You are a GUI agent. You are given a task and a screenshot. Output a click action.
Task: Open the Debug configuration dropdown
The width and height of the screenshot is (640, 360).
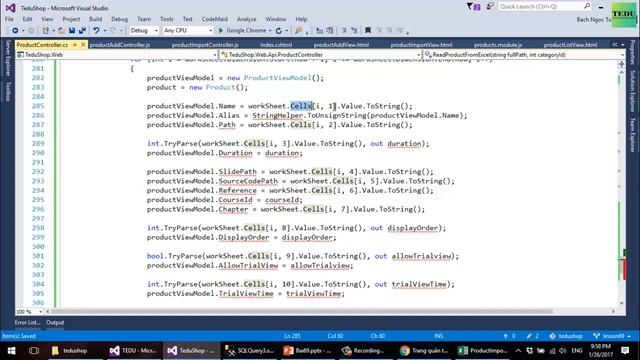[144, 31]
